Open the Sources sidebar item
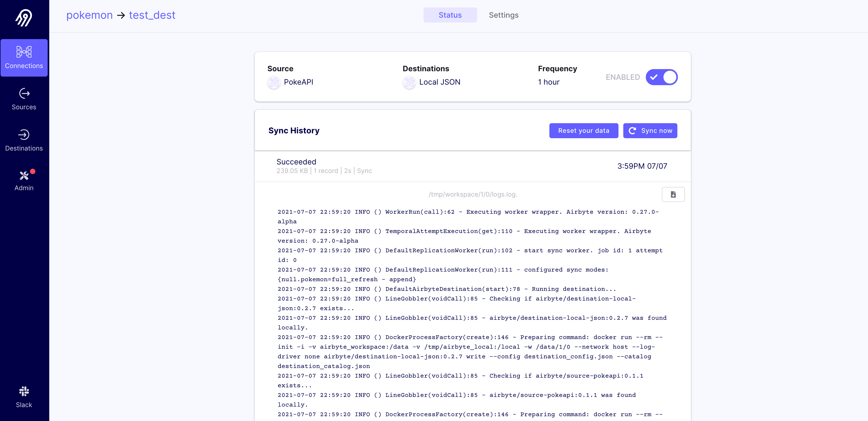The height and width of the screenshot is (421, 868). click(x=24, y=99)
